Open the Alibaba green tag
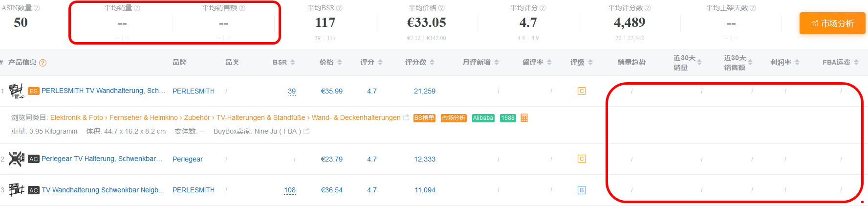 pyautogui.click(x=483, y=118)
